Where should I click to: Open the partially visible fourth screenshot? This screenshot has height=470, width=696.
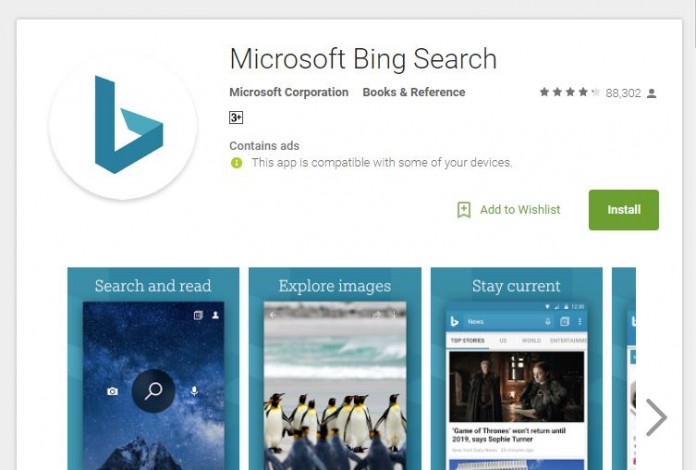[624, 368]
